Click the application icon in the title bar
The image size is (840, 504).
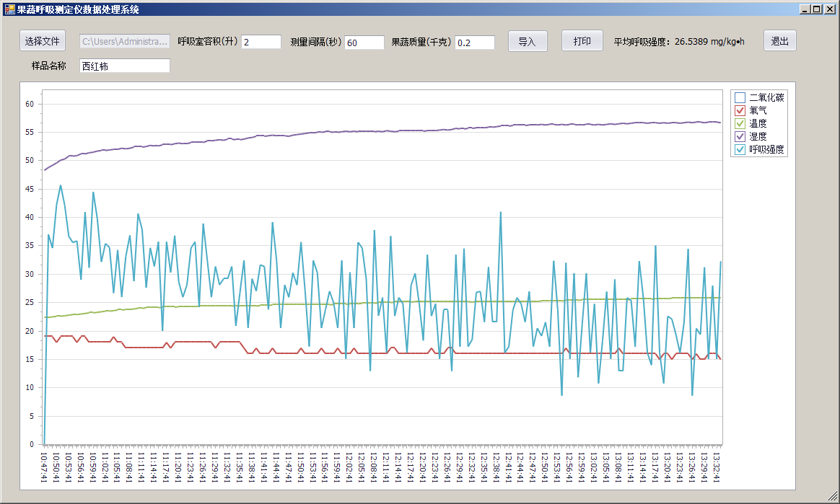9,9
